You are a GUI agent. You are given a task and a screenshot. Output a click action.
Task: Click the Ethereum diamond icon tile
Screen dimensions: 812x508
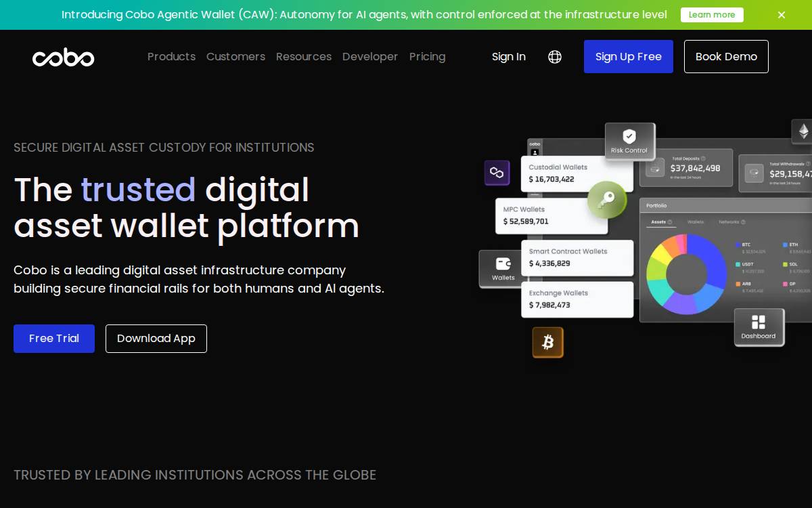pos(803,131)
